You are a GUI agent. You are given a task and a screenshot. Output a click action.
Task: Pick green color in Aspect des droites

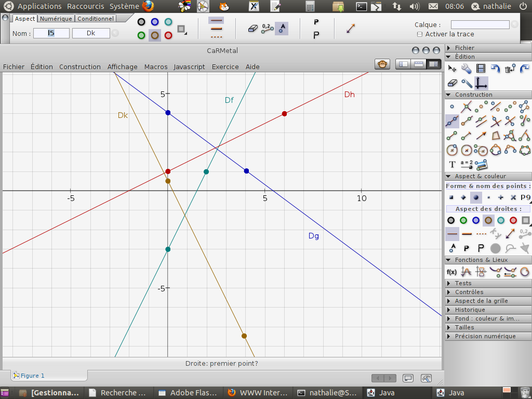tap(463, 220)
